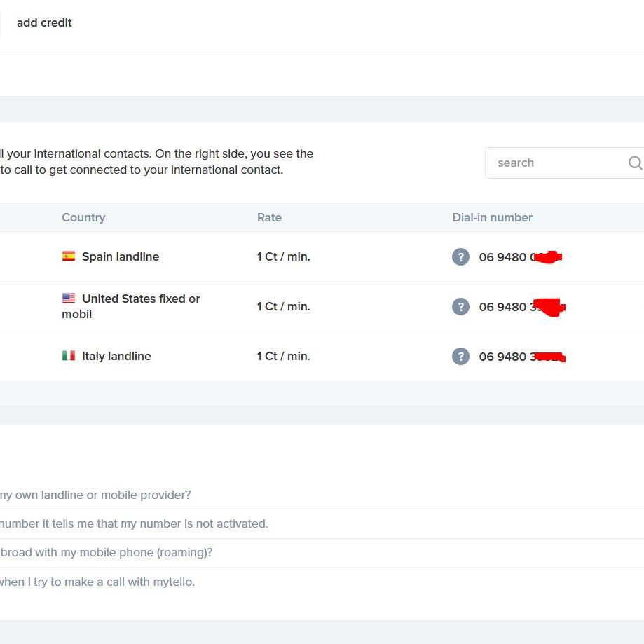644x644 pixels.
Task: Select the Italy landline entry
Action: tap(116, 356)
